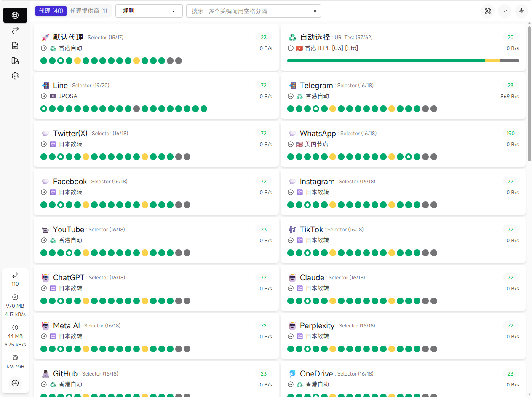Image resolution: width=532 pixels, height=397 pixels.
Task: Select the first yellow node in Telegram
Action: coord(333,109)
